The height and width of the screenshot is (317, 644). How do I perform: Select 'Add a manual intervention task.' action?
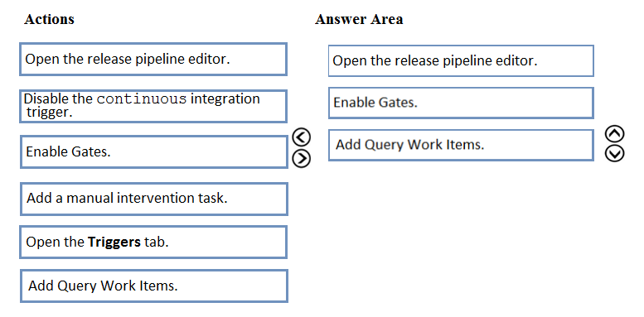pos(154,199)
